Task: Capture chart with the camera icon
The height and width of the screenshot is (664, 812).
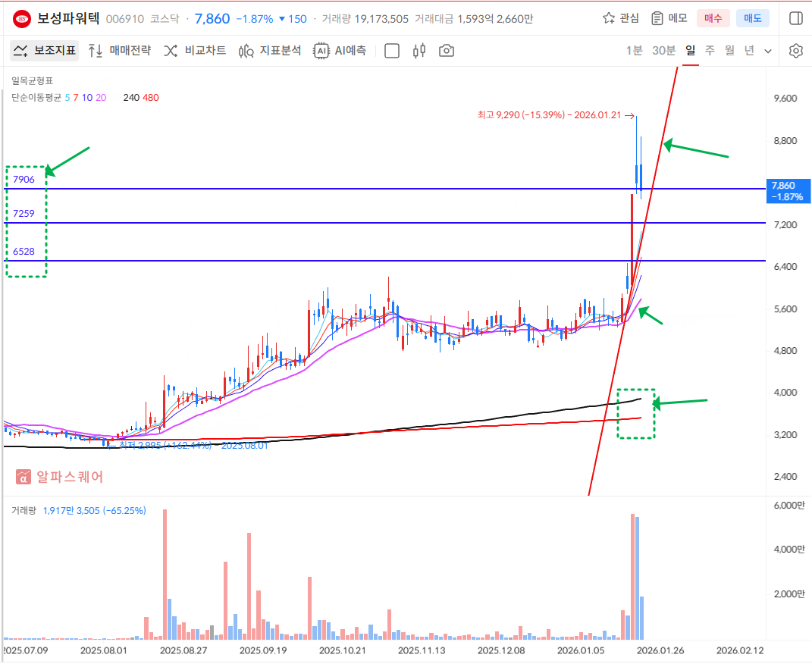Action: click(447, 51)
